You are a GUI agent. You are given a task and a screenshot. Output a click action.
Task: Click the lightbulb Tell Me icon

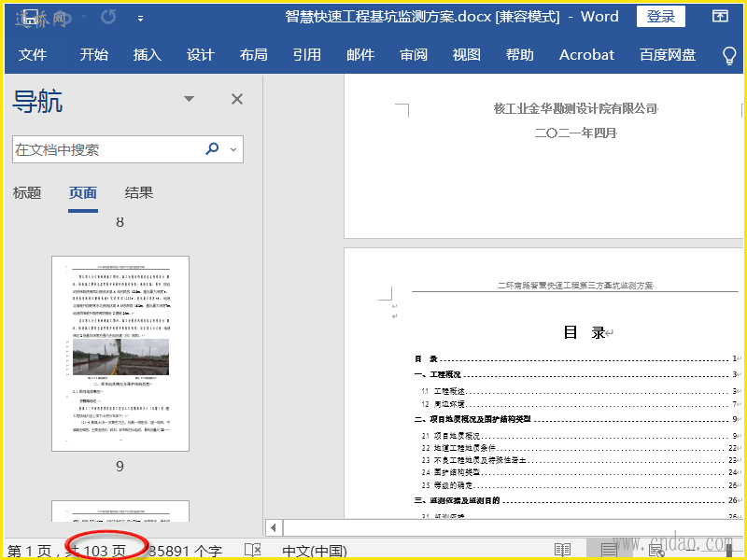729,55
